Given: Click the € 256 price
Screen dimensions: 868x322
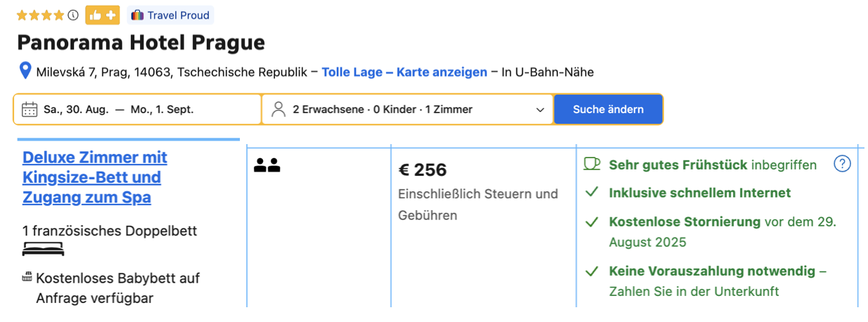Looking at the screenshot, I should (423, 170).
